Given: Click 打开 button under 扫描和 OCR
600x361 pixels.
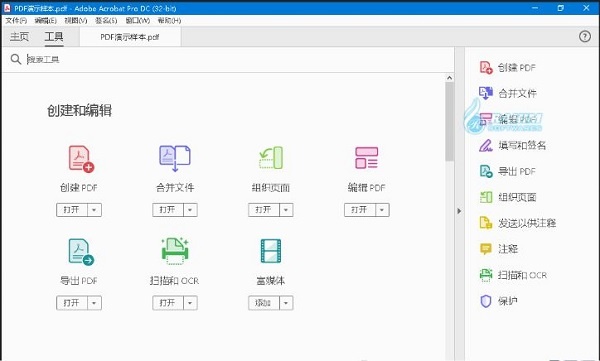Looking at the screenshot, I should (x=168, y=303).
